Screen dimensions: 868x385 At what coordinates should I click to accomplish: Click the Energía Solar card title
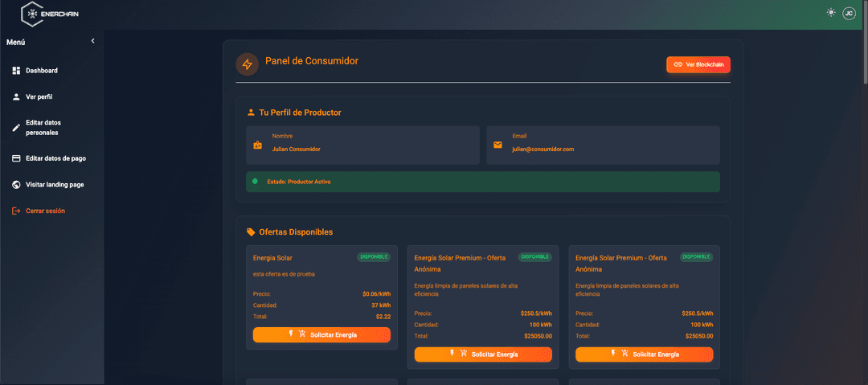pyautogui.click(x=272, y=257)
